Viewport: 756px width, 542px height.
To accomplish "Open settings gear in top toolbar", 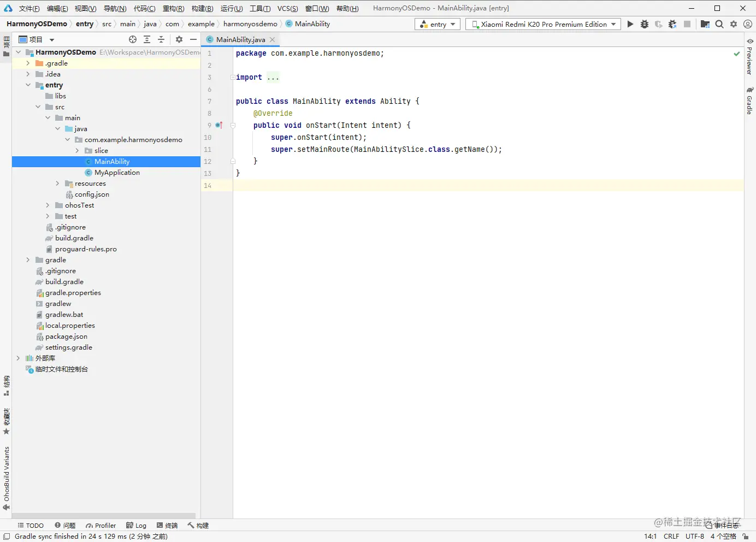I will tap(734, 24).
